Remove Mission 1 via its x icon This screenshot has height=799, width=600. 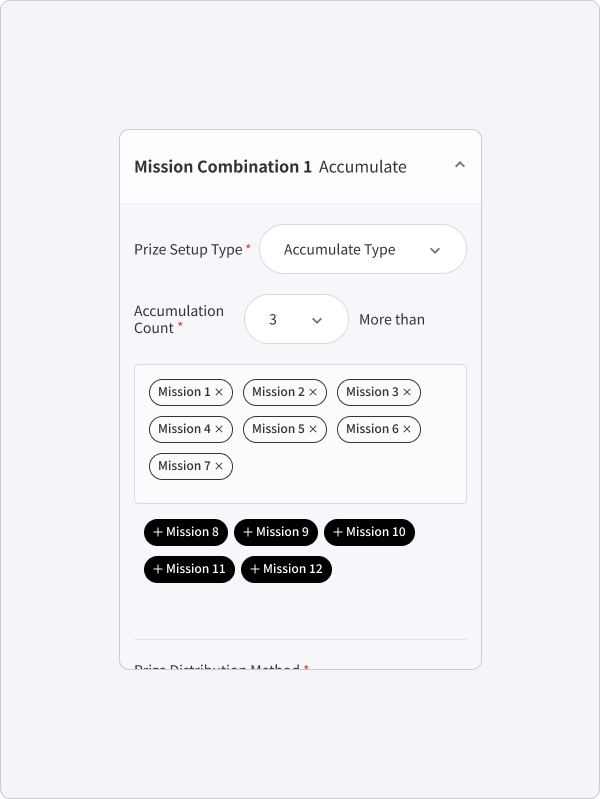coord(219,392)
